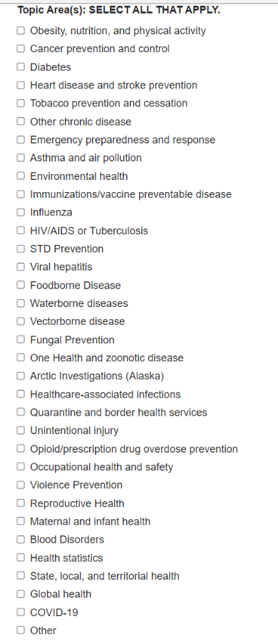Enable Heart disease and stroke prevention option
Image resolution: width=278 pixels, height=644 pixels.
coord(21,86)
